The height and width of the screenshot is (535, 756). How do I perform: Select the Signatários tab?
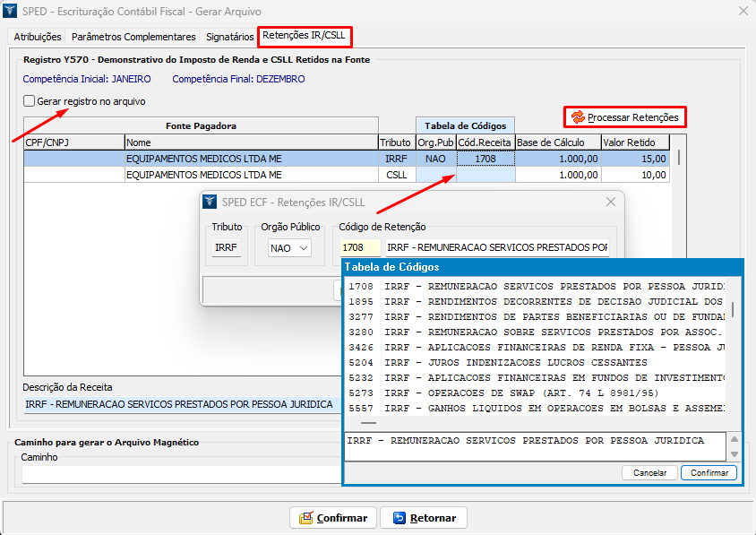(229, 37)
